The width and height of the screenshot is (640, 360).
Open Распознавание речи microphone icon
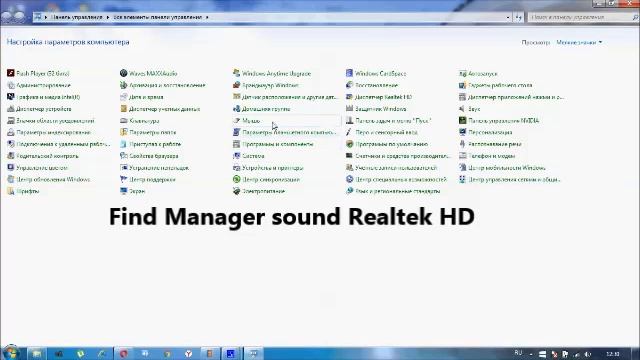click(x=462, y=144)
